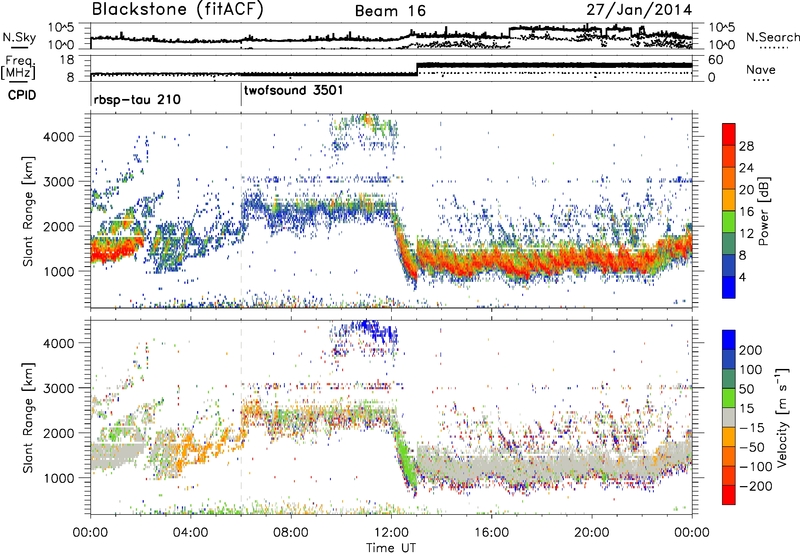Click the '16:00' time tick label
The width and height of the screenshot is (800, 554).
491,533
